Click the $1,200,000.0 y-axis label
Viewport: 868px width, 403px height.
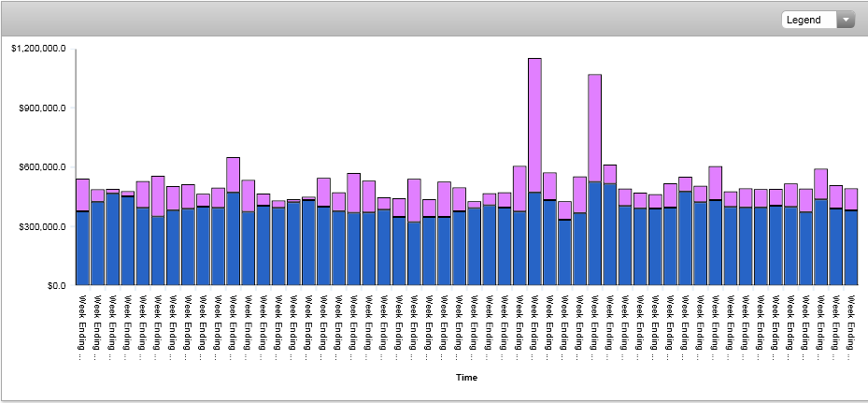tap(38, 48)
